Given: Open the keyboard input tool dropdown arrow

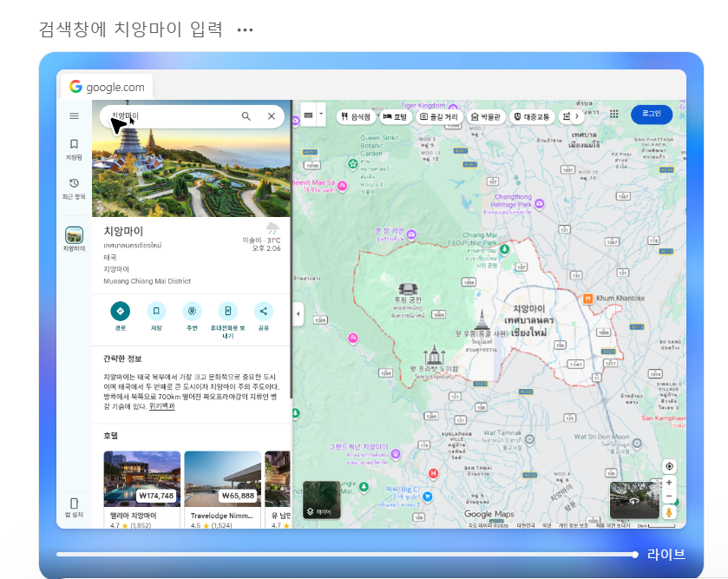Looking at the screenshot, I should tap(321, 114).
